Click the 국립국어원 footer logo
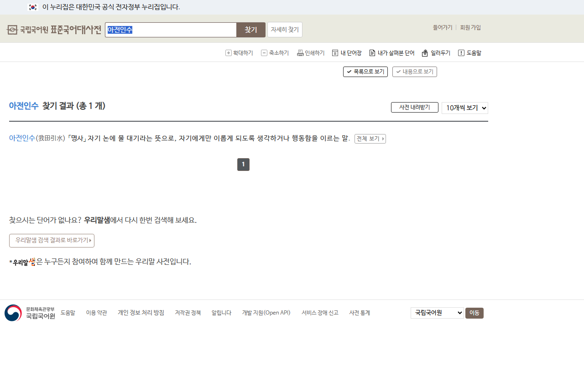The image size is (584, 392). point(30,313)
